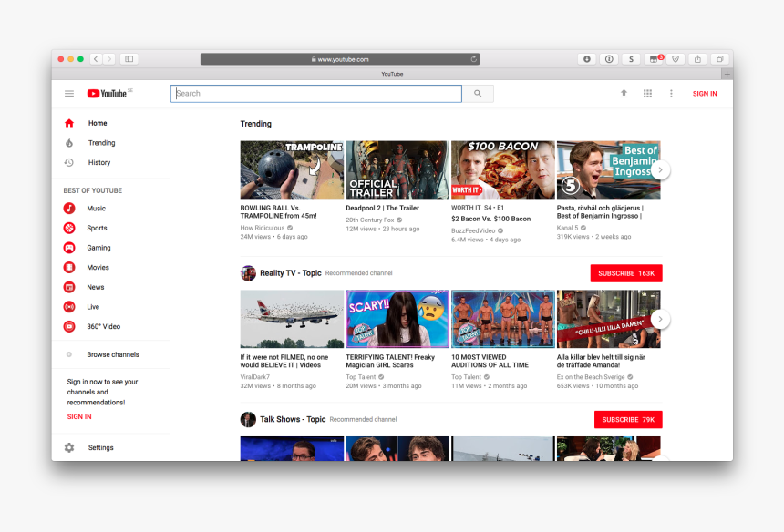Advance the Reality TV row chevron
The width and height of the screenshot is (784, 532).
661,319
